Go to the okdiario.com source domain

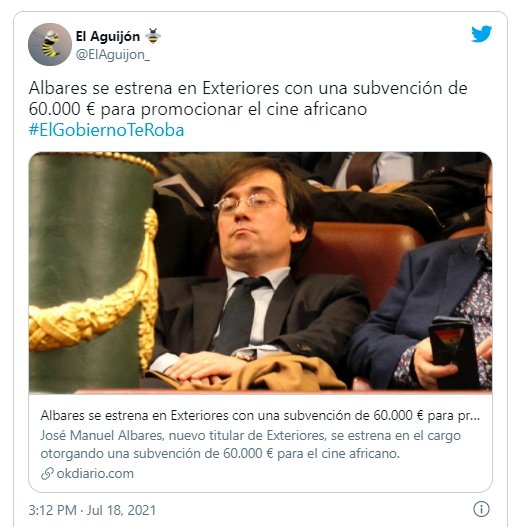pos(95,474)
